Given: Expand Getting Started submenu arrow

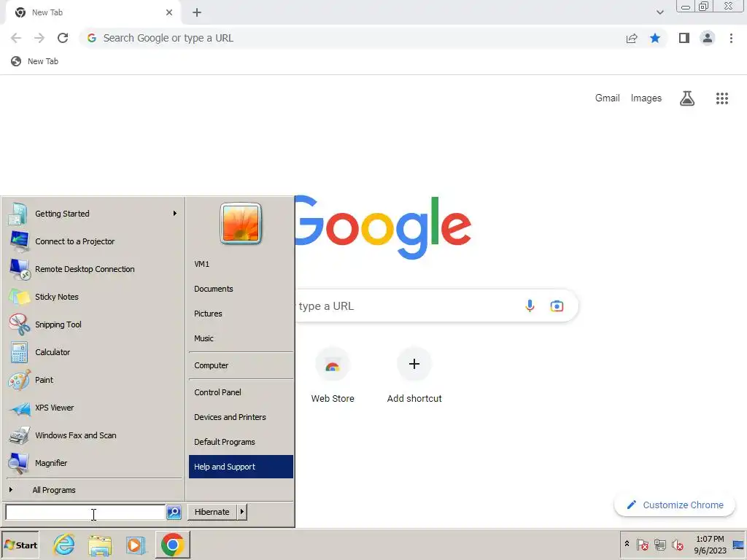Looking at the screenshot, I should coord(175,214).
